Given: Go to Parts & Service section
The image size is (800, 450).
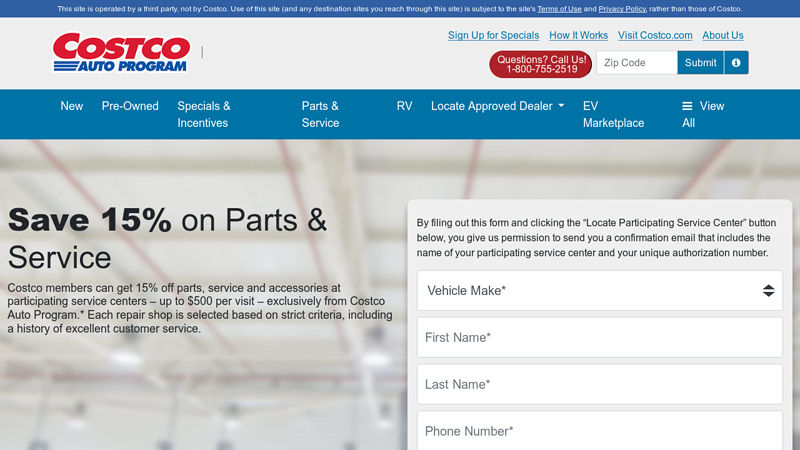Looking at the screenshot, I should (x=320, y=114).
